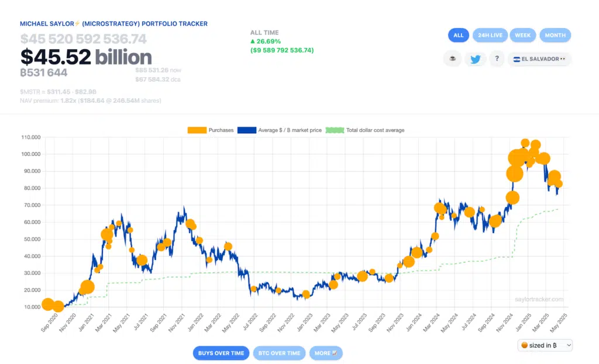Click the 10.000 y-axis label

coord(32,307)
